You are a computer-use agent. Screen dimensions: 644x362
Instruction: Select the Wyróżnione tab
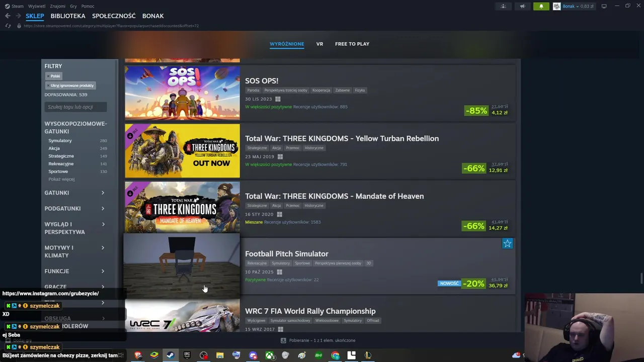(x=287, y=44)
